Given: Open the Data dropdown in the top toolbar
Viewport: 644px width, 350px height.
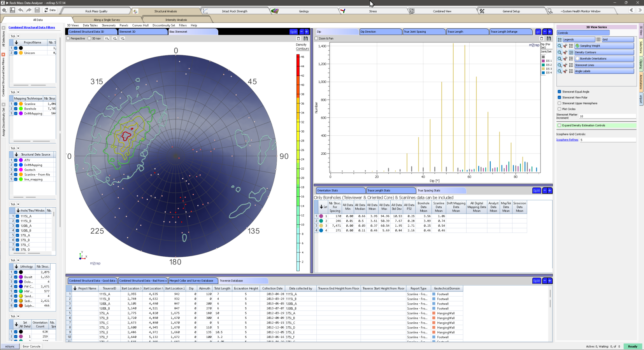Looking at the screenshot, I should tap(50, 10).
